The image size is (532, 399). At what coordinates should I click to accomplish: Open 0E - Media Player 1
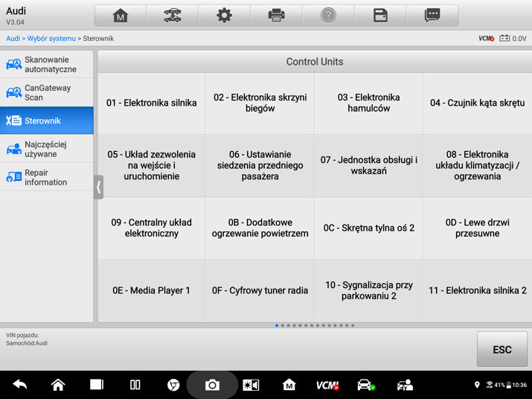point(151,290)
